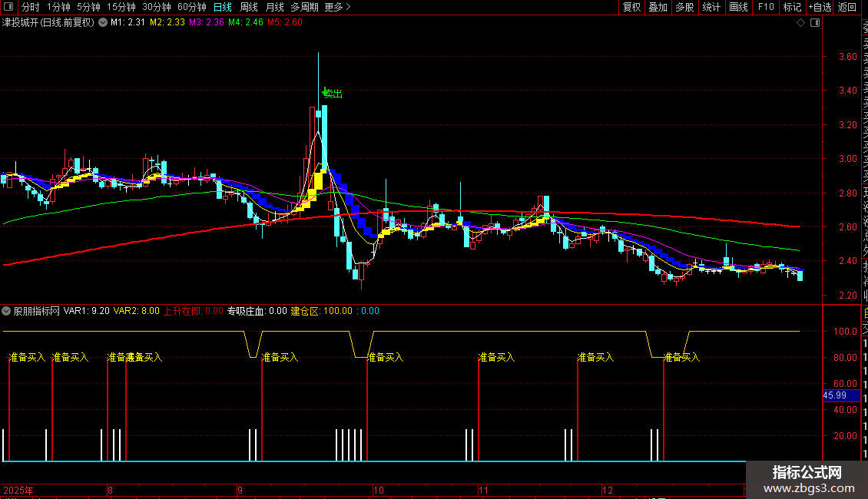Screen dimensions: 868x499
Task: Toggle the side panel icon beside the diamond
Action: tap(815, 22)
